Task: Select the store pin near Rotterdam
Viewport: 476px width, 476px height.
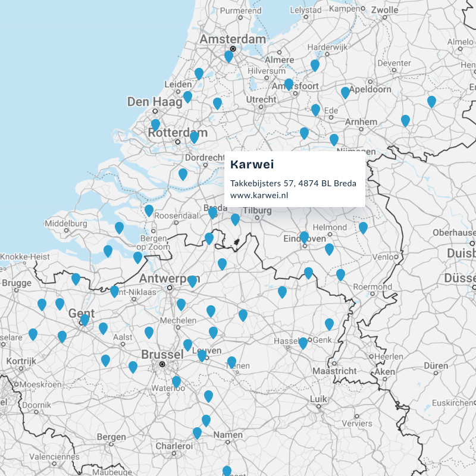Action: 193,136
